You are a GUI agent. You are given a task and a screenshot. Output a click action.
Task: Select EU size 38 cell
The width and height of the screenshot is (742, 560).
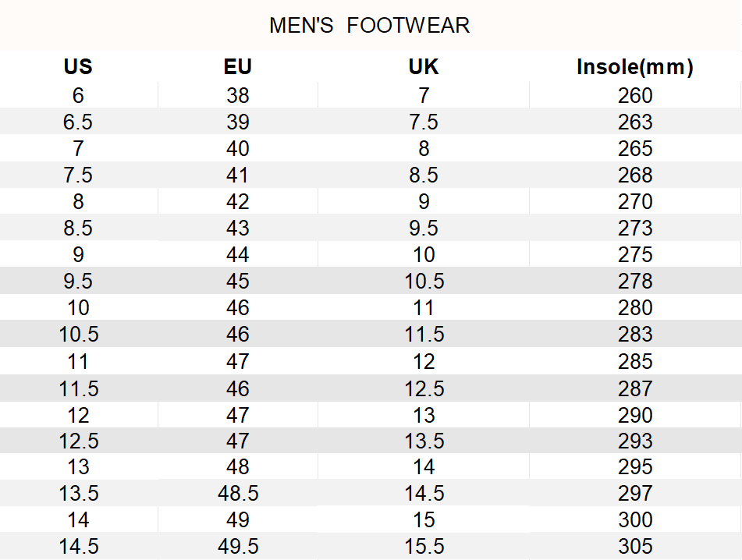click(237, 96)
